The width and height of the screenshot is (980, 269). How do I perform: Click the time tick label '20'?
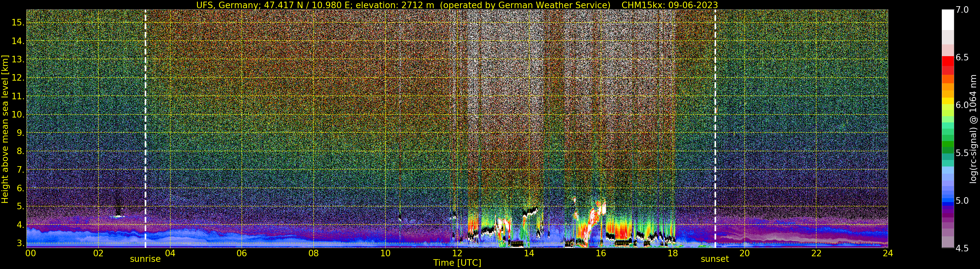click(744, 253)
